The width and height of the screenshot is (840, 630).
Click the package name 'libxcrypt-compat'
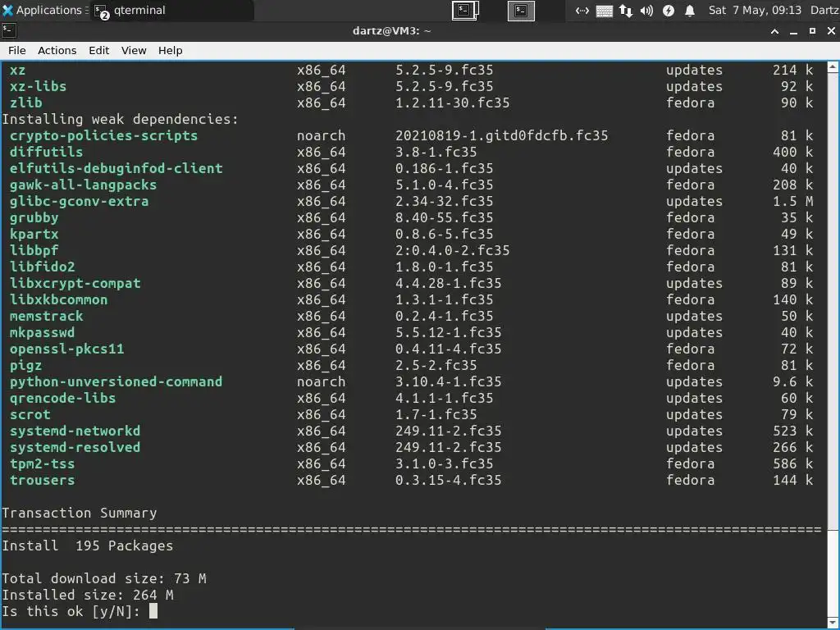[x=75, y=283]
